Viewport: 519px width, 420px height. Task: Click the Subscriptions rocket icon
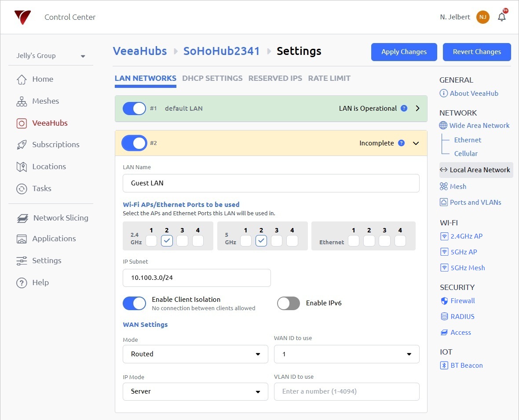point(22,145)
